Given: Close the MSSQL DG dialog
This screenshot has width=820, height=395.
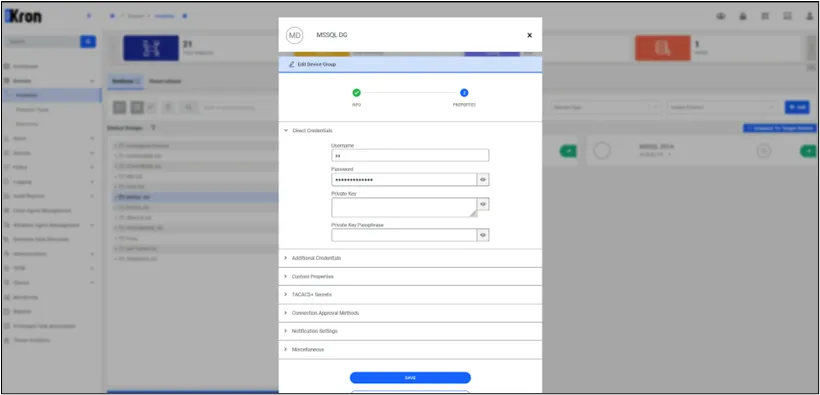Looking at the screenshot, I should coord(529,35).
